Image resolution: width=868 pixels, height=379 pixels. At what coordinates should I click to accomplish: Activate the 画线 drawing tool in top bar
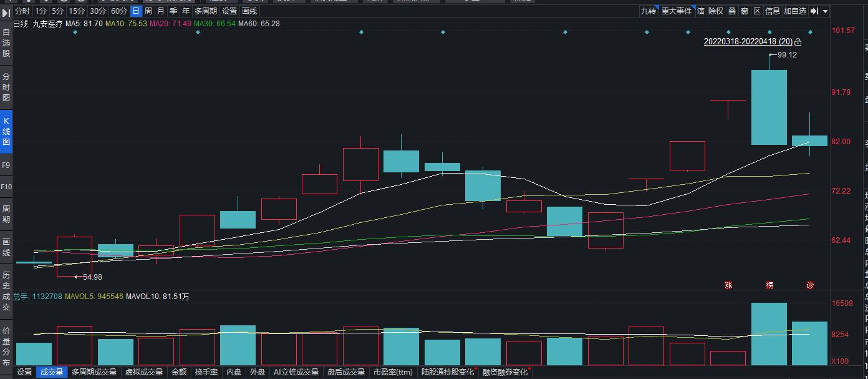[249, 11]
